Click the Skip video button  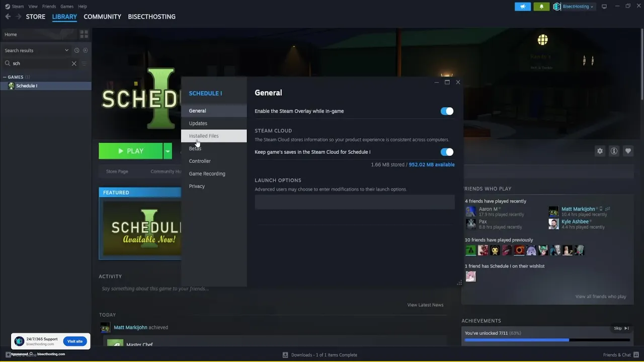621,328
